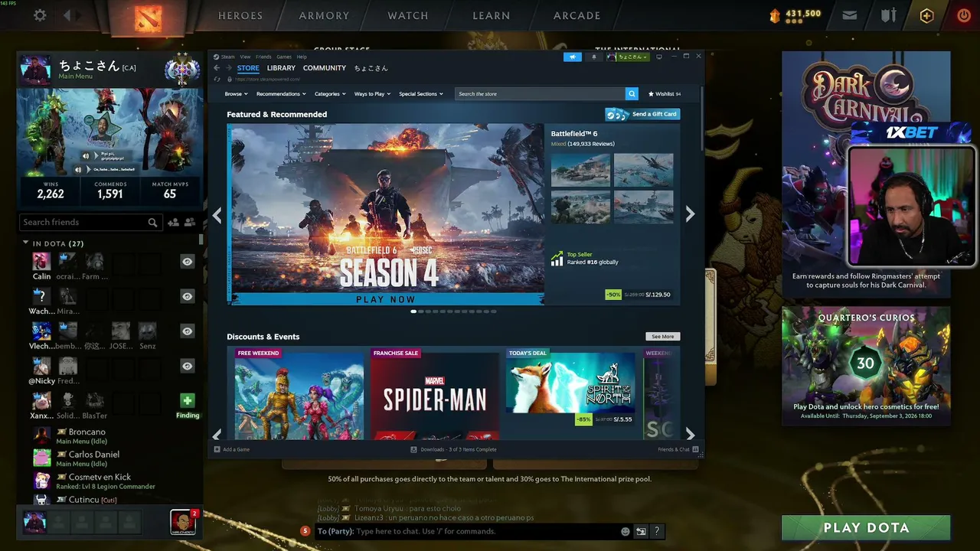Click the Add a Game plus icon
The image size is (980, 551).
point(217,449)
